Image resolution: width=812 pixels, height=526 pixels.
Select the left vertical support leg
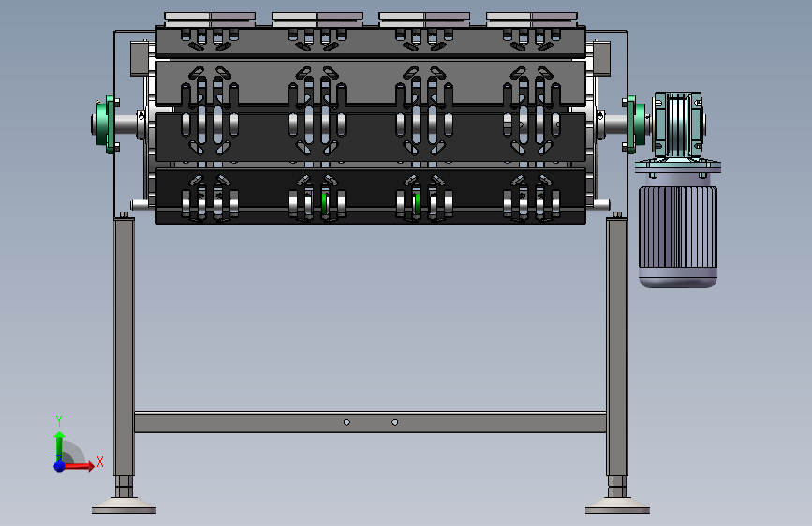125,347
